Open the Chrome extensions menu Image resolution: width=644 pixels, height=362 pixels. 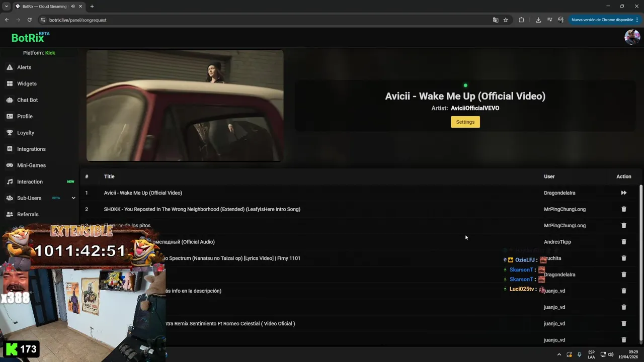click(x=521, y=20)
